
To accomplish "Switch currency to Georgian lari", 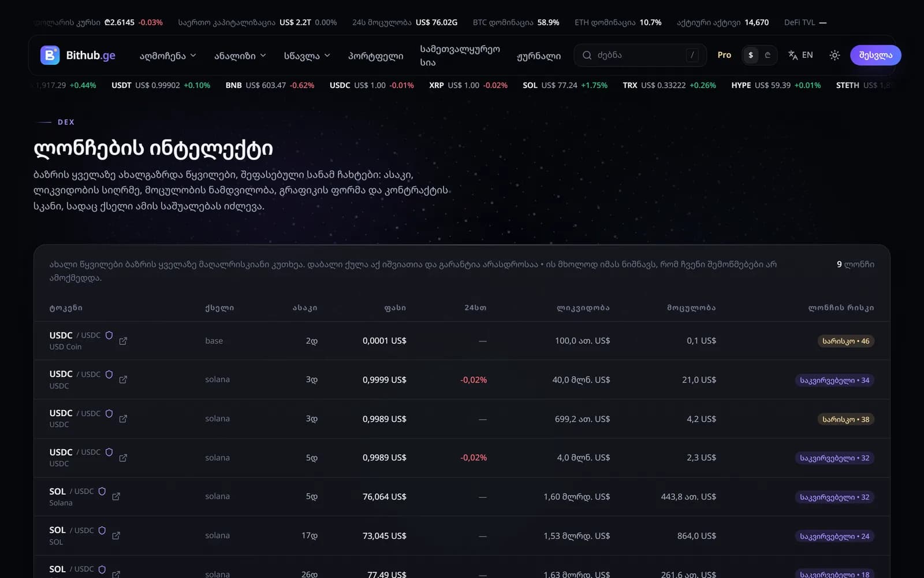I will tap(767, 55).
